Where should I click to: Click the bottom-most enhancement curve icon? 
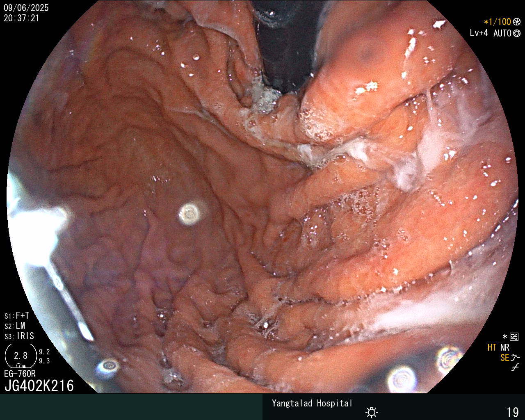[515, 368]
